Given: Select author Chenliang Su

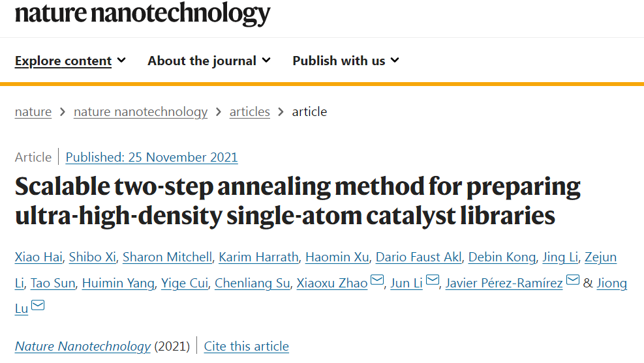Looking at the screenshot, I should click(252, 283).
